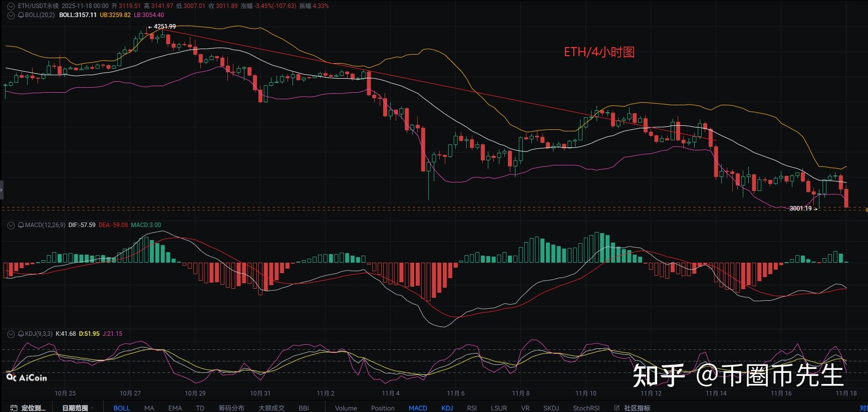Screen dimensions: 868x412
Task: Collapse the ETH/USDT header chevron
Action: click(x=11, y=6)
